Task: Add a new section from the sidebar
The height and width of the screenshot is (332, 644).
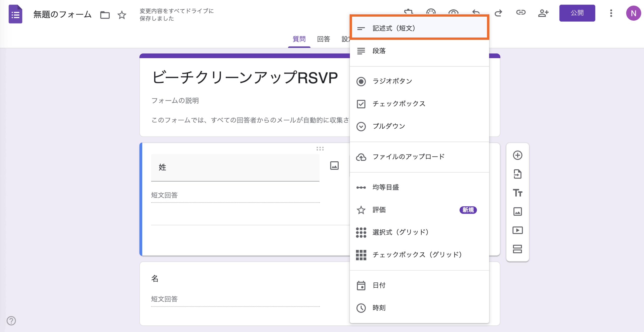Action: click(517, 249)
